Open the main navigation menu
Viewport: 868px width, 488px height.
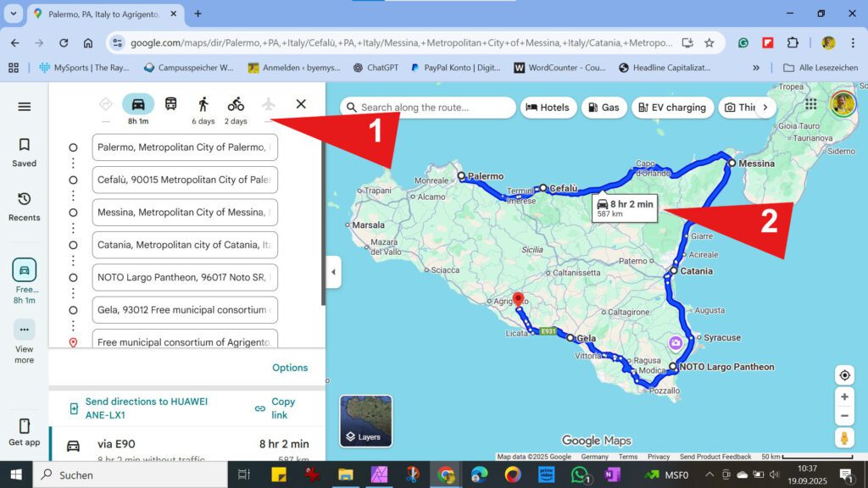pos(23,107)
